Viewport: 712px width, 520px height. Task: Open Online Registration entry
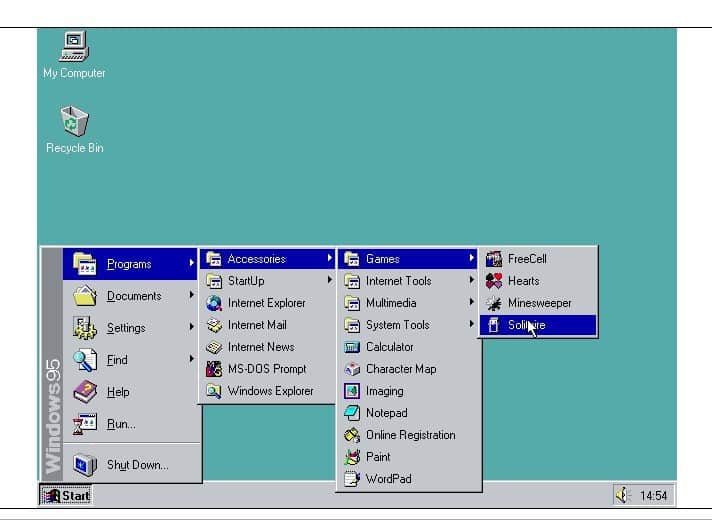click(x=407, y=435)
